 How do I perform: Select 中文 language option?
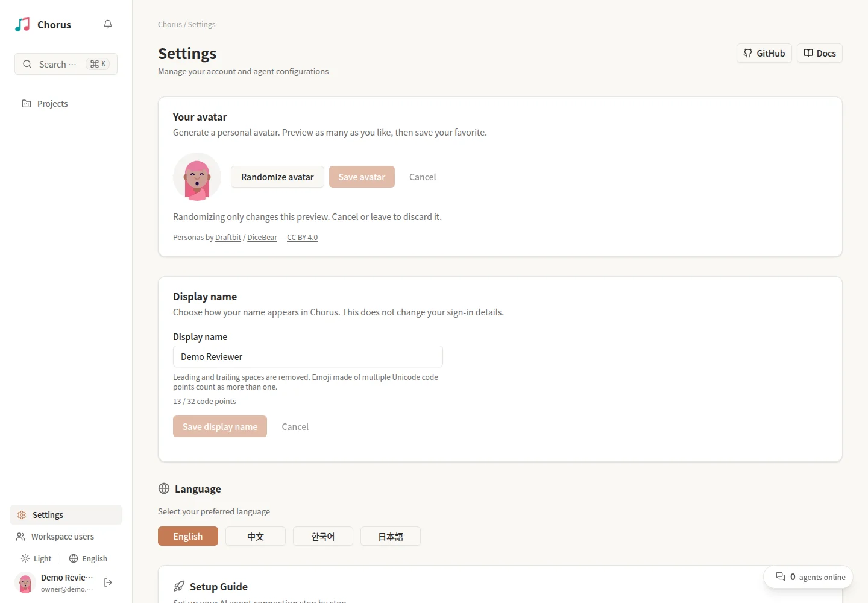pyautogui.click(x=256, y=536)
